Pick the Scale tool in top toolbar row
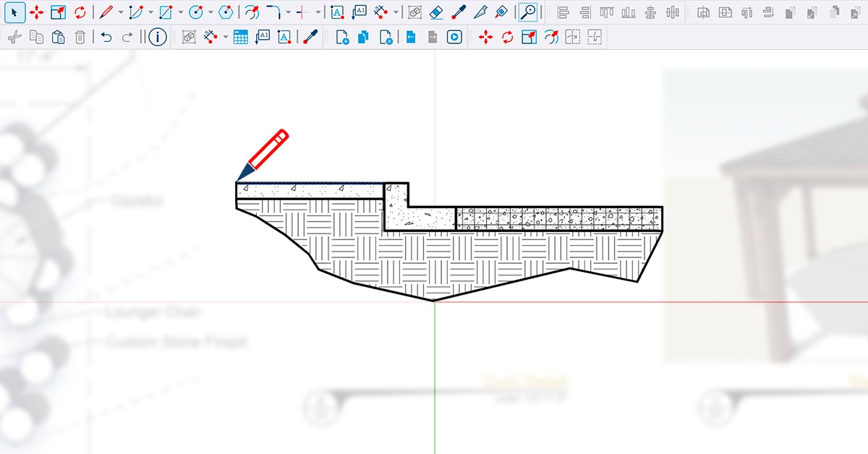Screen dimensions: 868x454 click(x=59, y=12)
